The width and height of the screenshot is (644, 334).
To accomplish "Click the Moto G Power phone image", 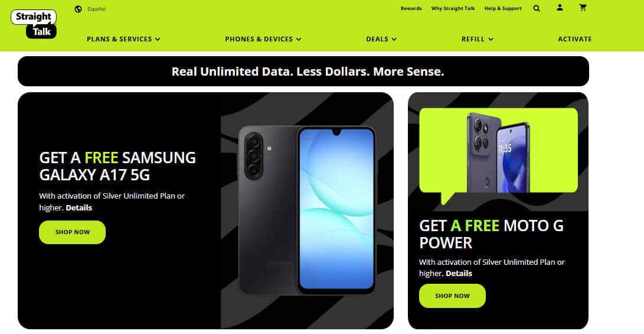I will [498, 152].
